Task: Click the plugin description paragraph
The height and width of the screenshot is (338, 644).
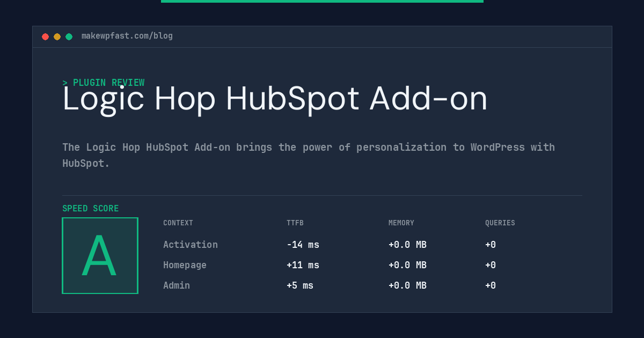Action: point(309,155)
